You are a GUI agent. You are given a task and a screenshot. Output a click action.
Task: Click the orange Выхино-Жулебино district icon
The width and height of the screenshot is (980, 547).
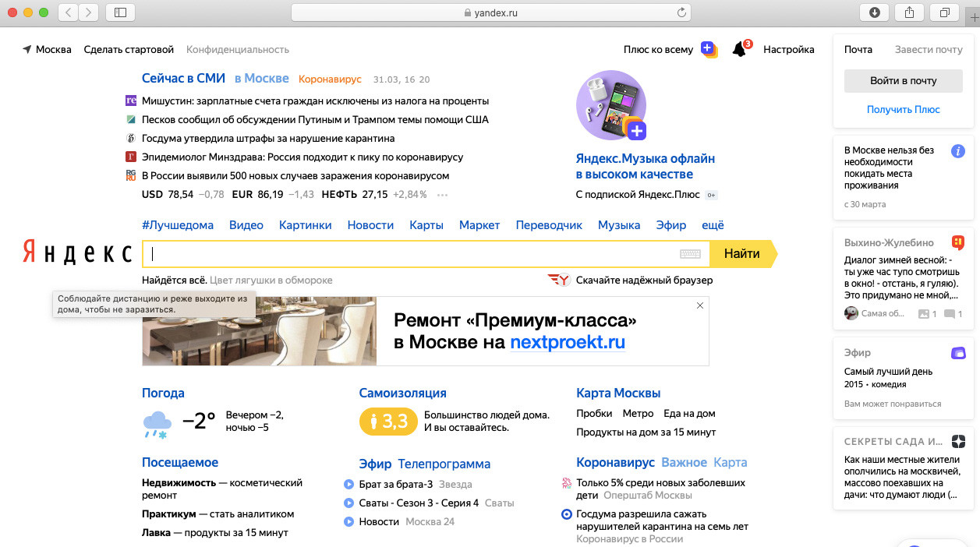(958, 242)
